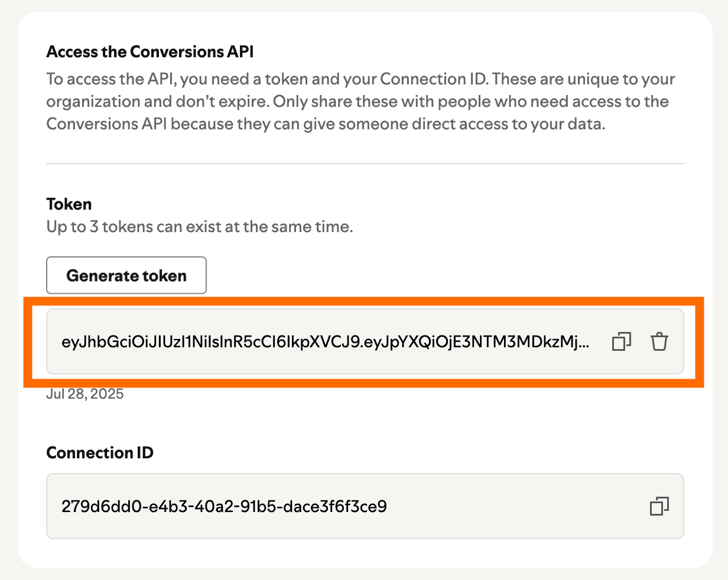This screenshot has width=728, height=580.
Task: Copy the Connection ID using its copy icon
Action: coord(659,506)
